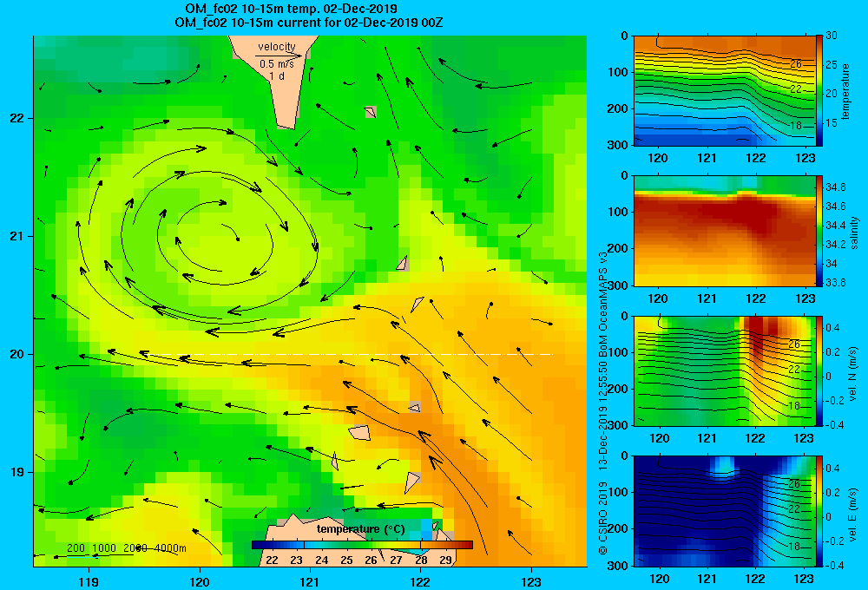Click the '1 d' legend text
The height and width of the screenshot is (590, 868).
(x=277, y=75)
